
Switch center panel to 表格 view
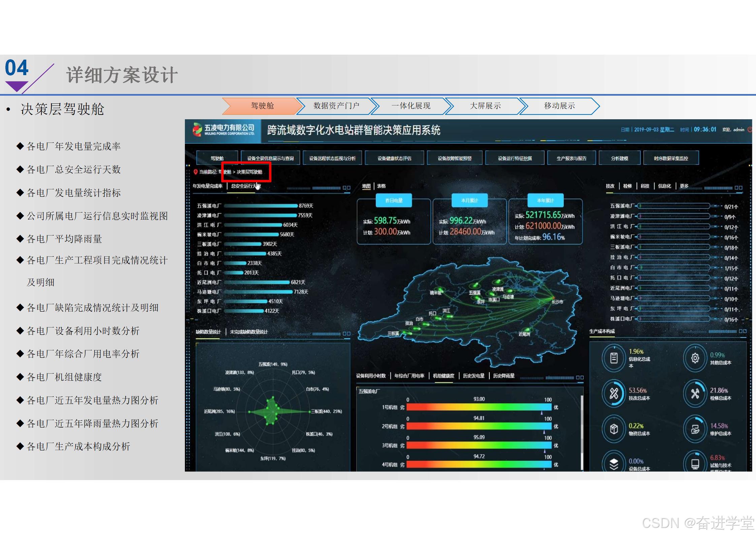pos(381,186)
